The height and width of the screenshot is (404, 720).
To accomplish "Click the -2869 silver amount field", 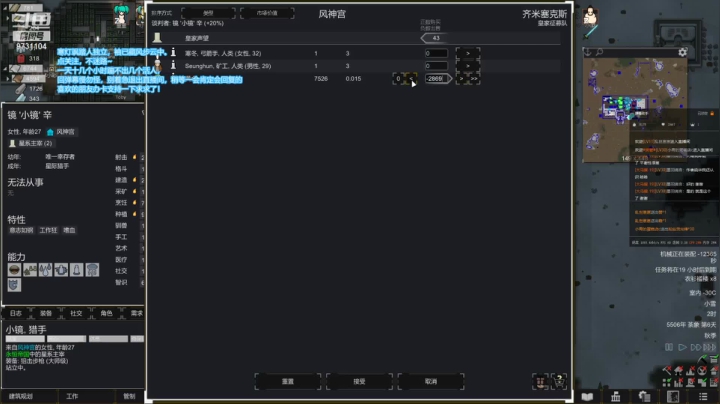I will pos(436,79).
